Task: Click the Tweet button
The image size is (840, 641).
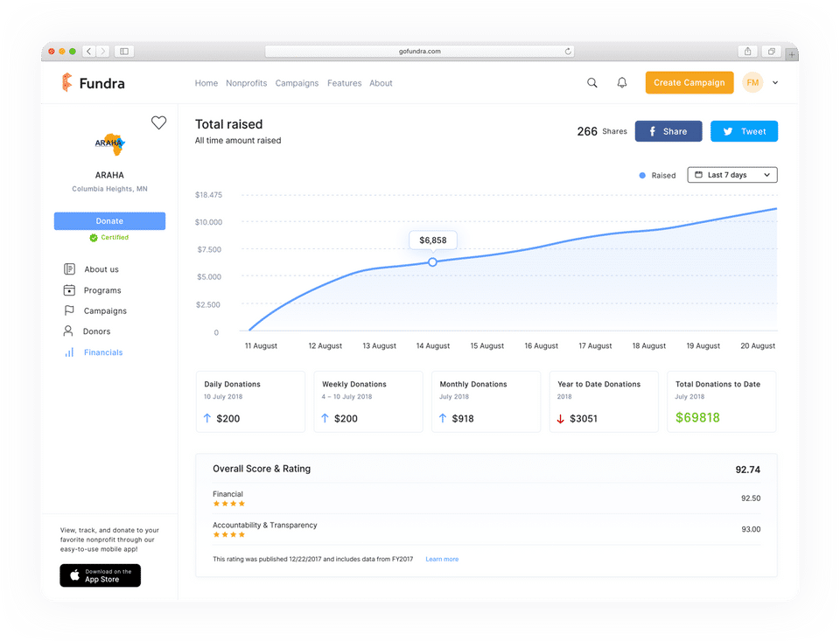Action: click(744, 131)
